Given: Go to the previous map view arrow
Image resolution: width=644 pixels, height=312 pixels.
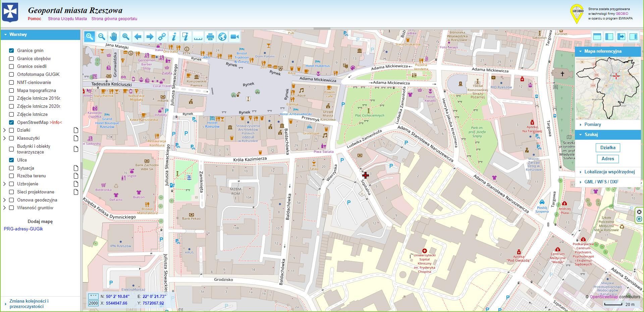Looking at the screenshot, I should coord(138,37).
